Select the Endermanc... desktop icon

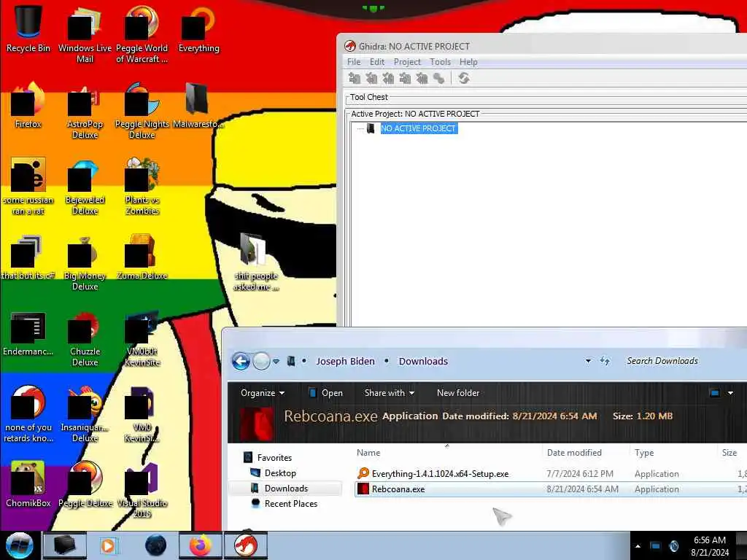click(x=28, y=333)
